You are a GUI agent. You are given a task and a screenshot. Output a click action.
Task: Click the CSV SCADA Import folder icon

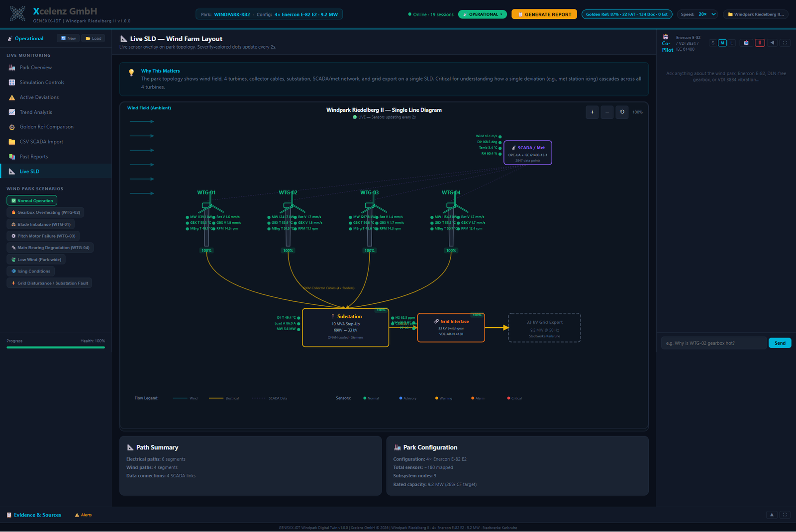(x=12, y=142)
